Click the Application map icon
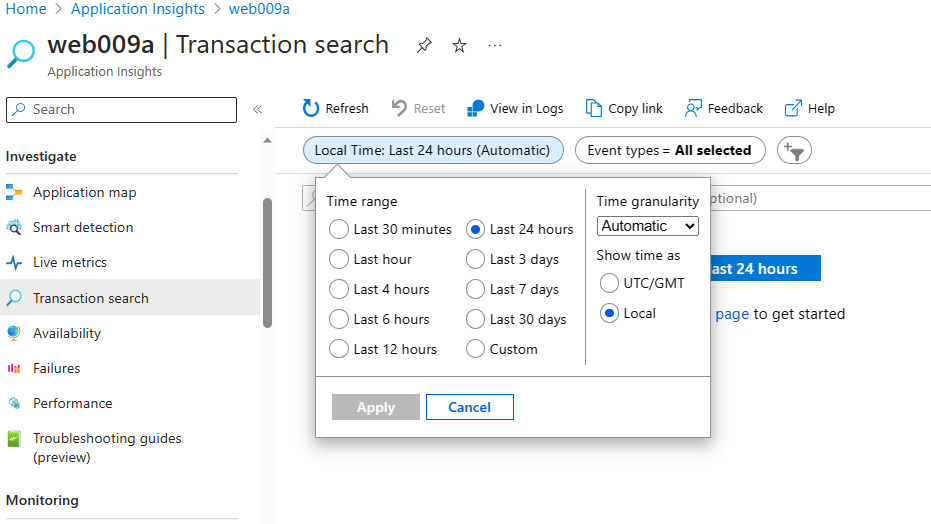This screenshot has width=931, height=524. (x=14, y=192)
